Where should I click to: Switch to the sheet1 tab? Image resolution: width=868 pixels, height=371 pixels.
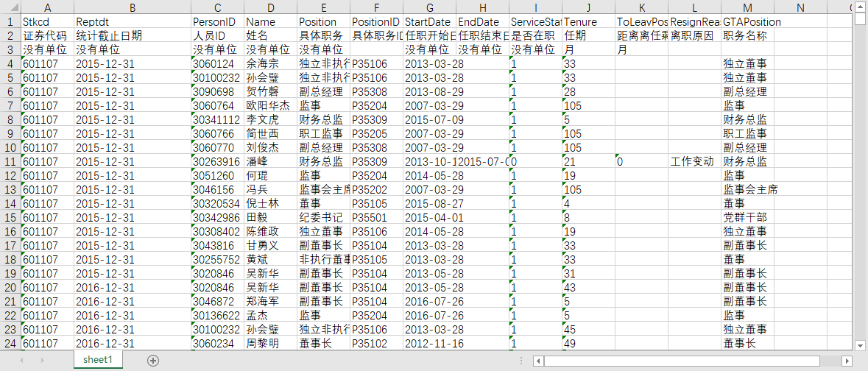pos(97,360)
